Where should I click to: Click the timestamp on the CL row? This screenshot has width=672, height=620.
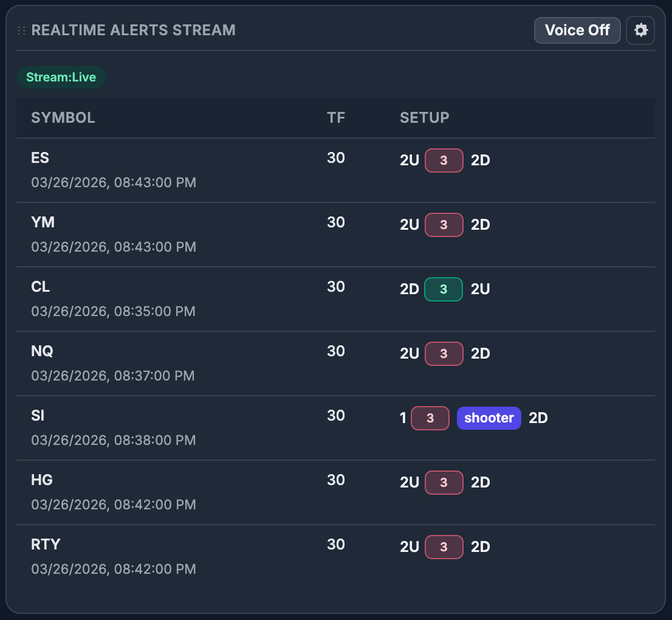coord(114,311)
